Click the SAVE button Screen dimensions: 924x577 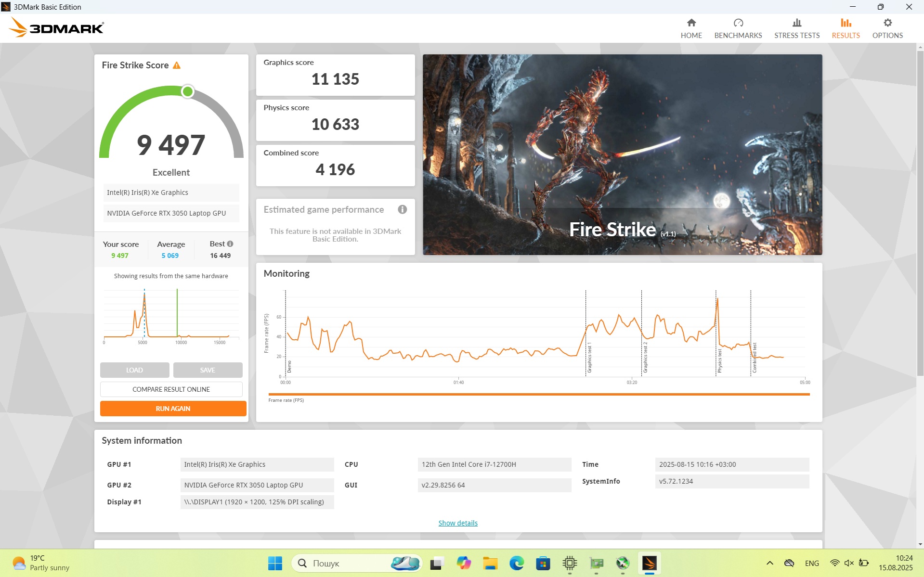(208, 370)
